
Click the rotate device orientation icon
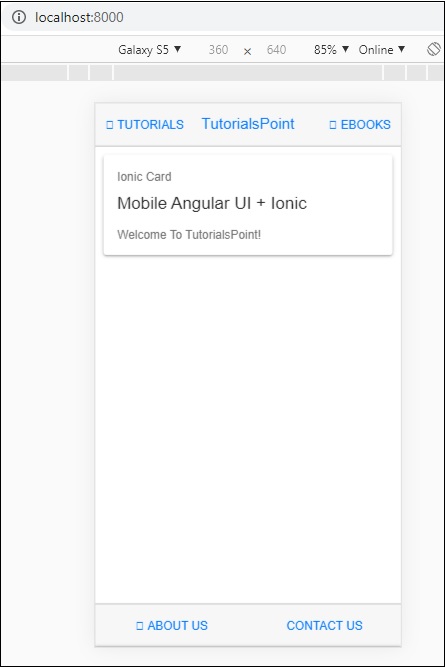(x=434, y=49)
